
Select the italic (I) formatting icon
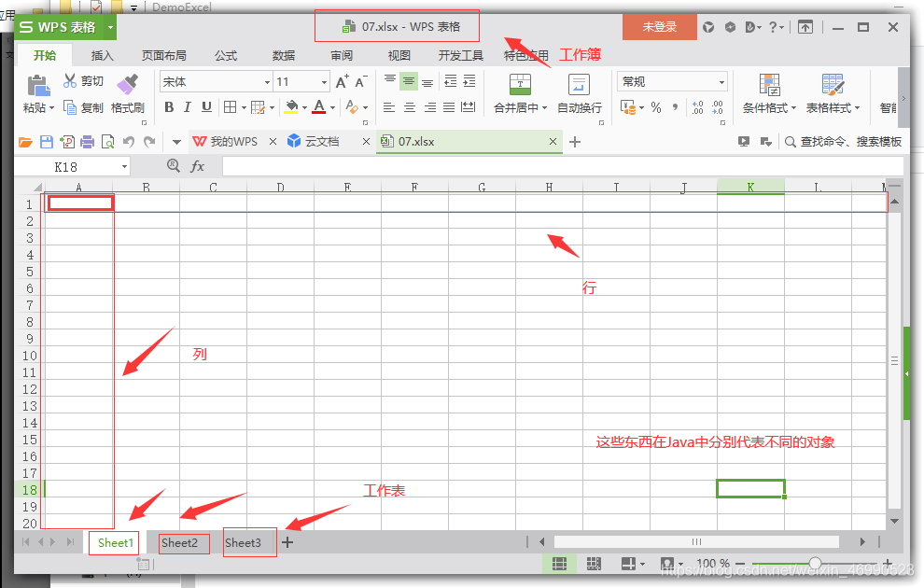pos(187,107)
